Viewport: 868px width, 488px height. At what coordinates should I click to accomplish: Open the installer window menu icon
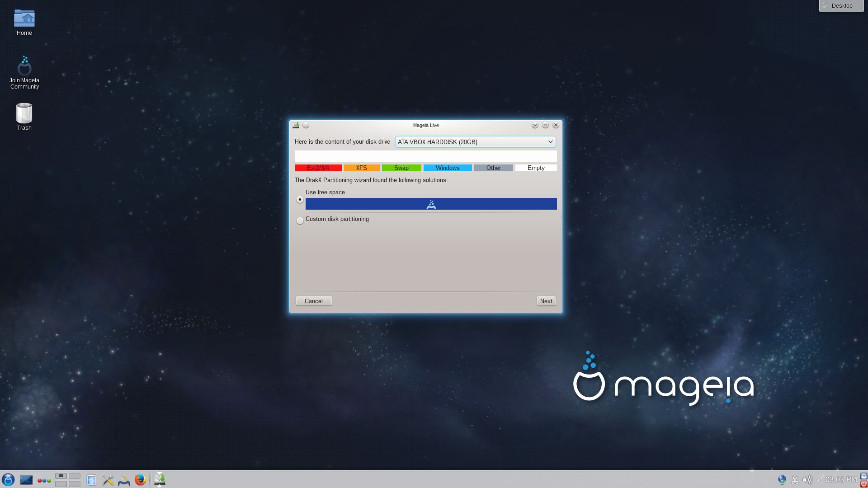(x=296, y=125)
